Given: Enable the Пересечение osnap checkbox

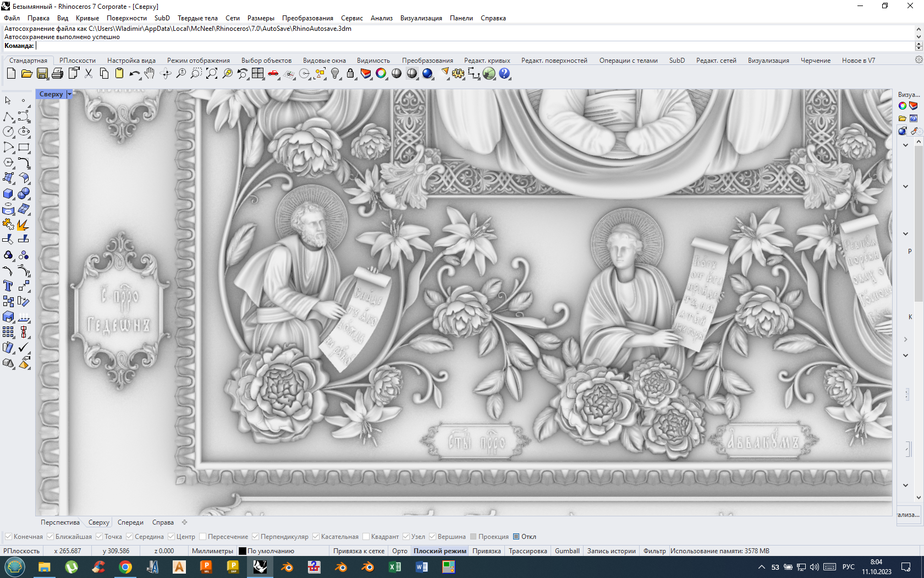Looking at the screenshot, I should click(202, 537).
